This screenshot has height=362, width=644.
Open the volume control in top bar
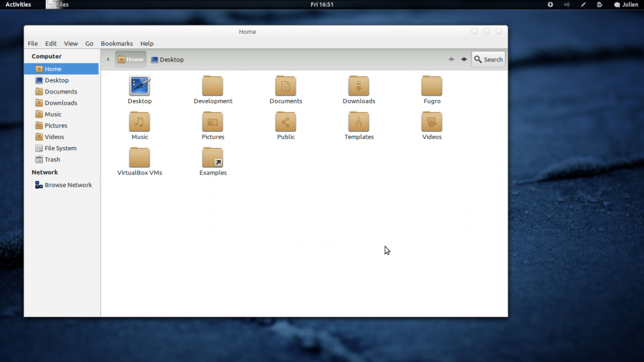(567, 4)
